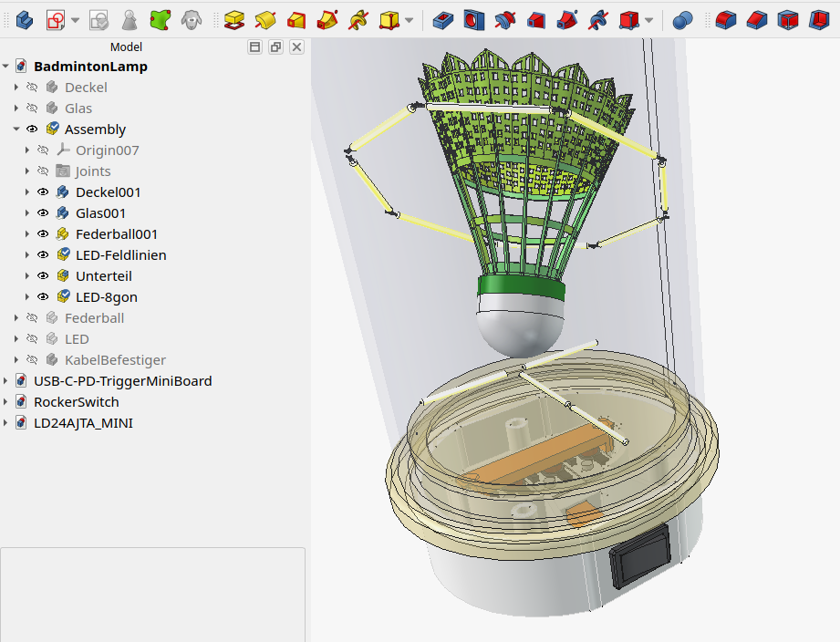
Task: Click the Hole tool icon
Action: [474, 19]
